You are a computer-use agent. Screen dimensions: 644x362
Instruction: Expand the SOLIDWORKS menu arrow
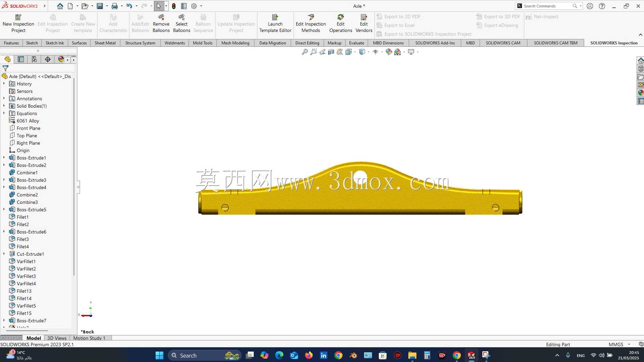[45, 6]
